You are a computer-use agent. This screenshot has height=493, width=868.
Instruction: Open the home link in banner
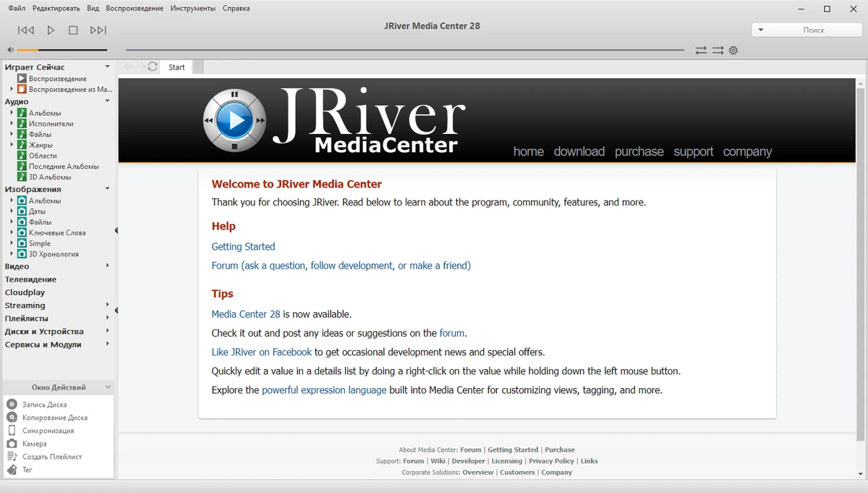(x=529, y=151)
